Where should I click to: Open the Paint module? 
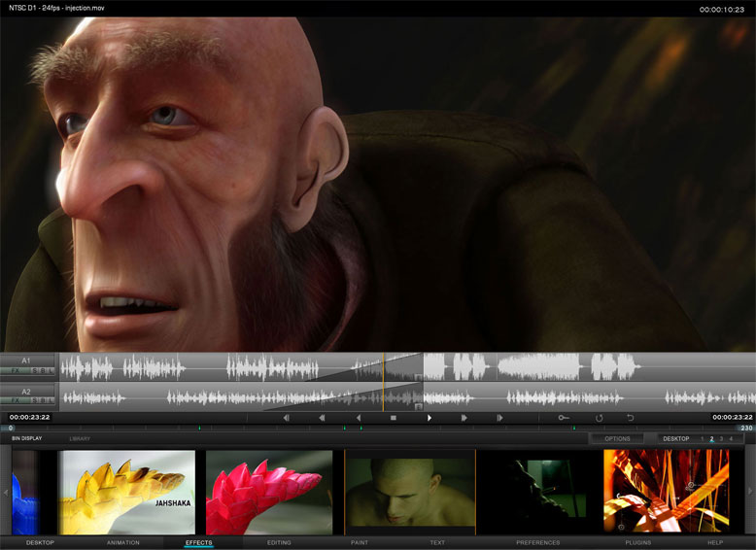360,543
